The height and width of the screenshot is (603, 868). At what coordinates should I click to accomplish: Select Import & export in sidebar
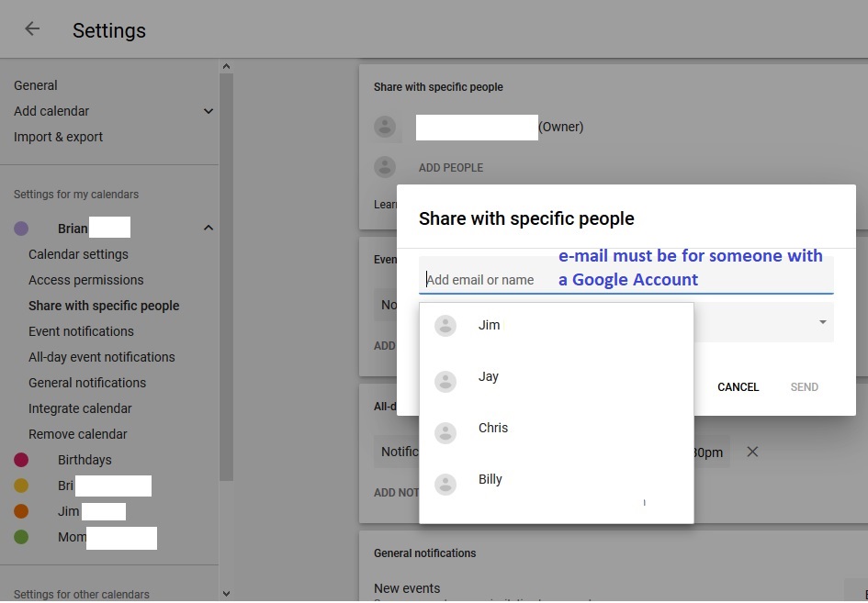(58, 137)
